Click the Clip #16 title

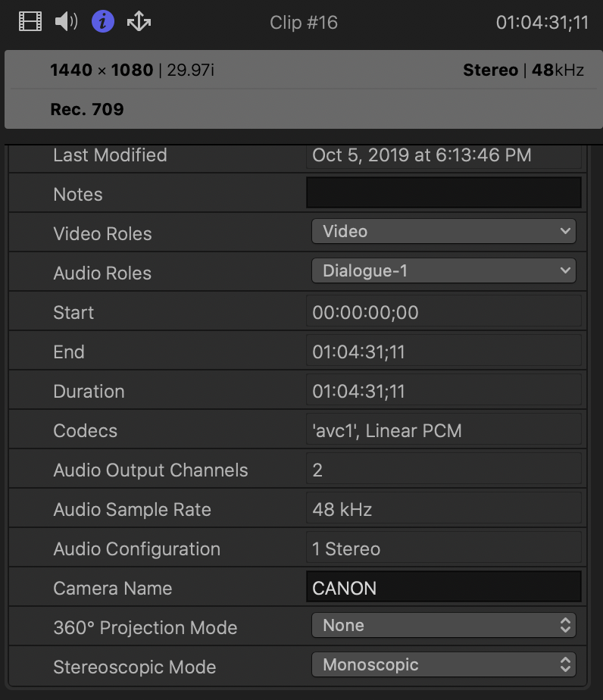[304, 23]
